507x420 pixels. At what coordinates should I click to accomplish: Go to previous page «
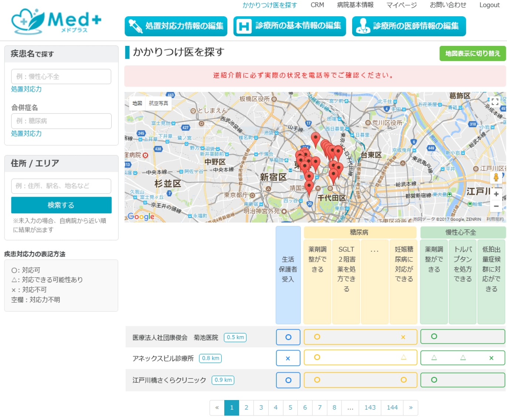pos(217,408)
